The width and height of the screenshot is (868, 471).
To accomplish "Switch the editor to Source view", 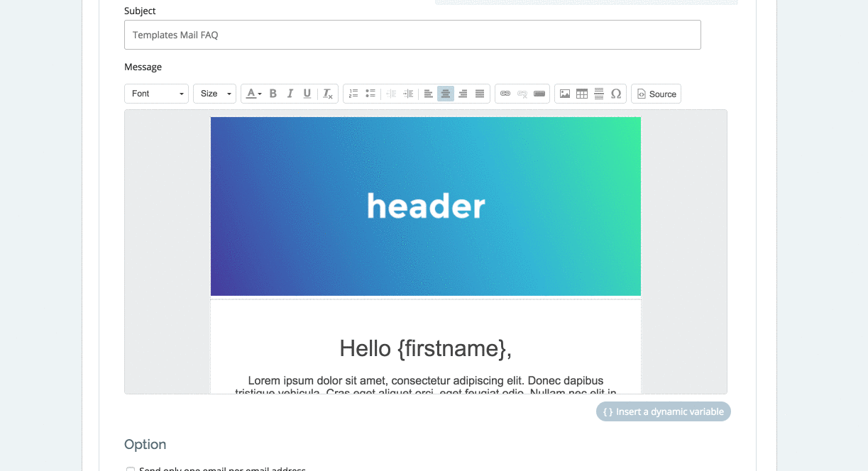I will click(656, 94).
